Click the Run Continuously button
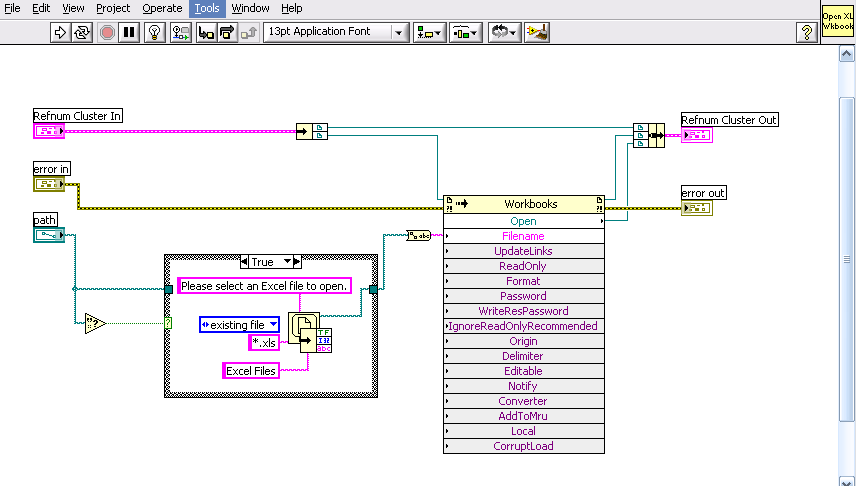The image size is (856, 486). pos(82,33)
